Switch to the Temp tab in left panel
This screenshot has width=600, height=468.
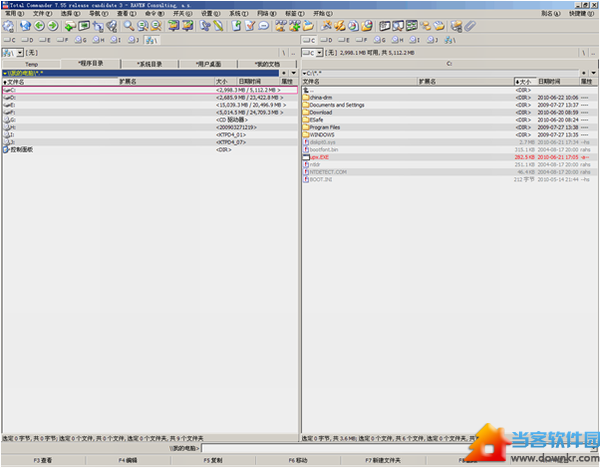click(x=31, y=63)
